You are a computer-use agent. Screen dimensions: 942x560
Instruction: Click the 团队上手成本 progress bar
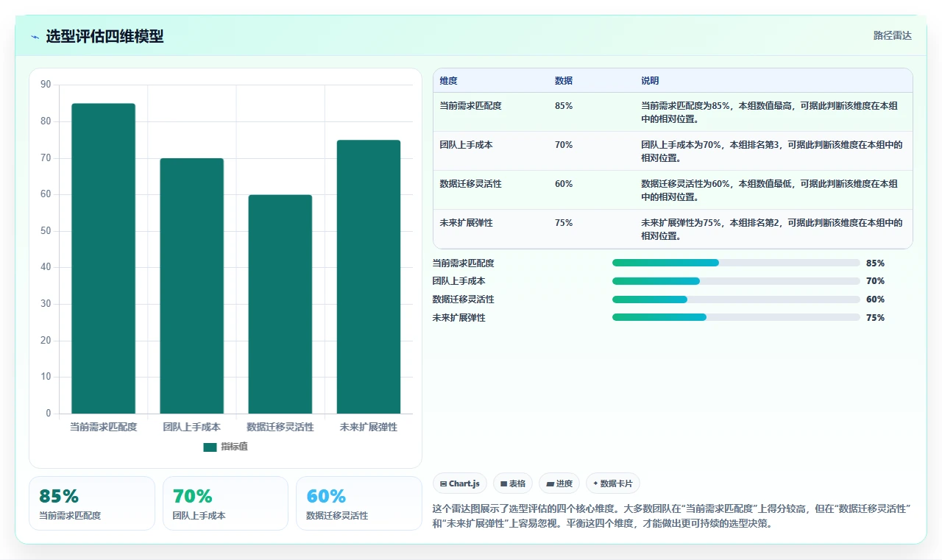coord(736,281)
